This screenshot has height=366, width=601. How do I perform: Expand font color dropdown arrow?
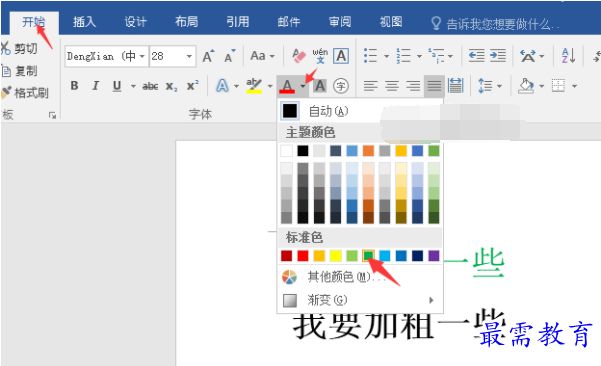pyautogui.click(x=303, y=86)
